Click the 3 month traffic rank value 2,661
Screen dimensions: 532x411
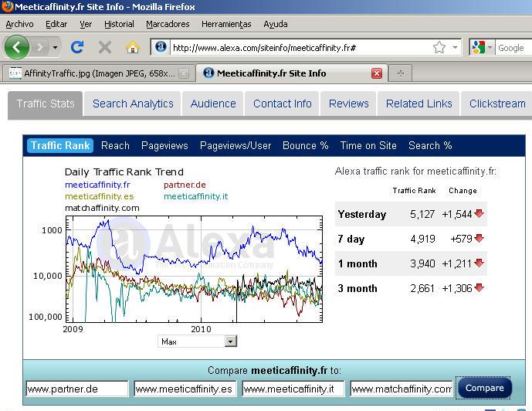422,288
